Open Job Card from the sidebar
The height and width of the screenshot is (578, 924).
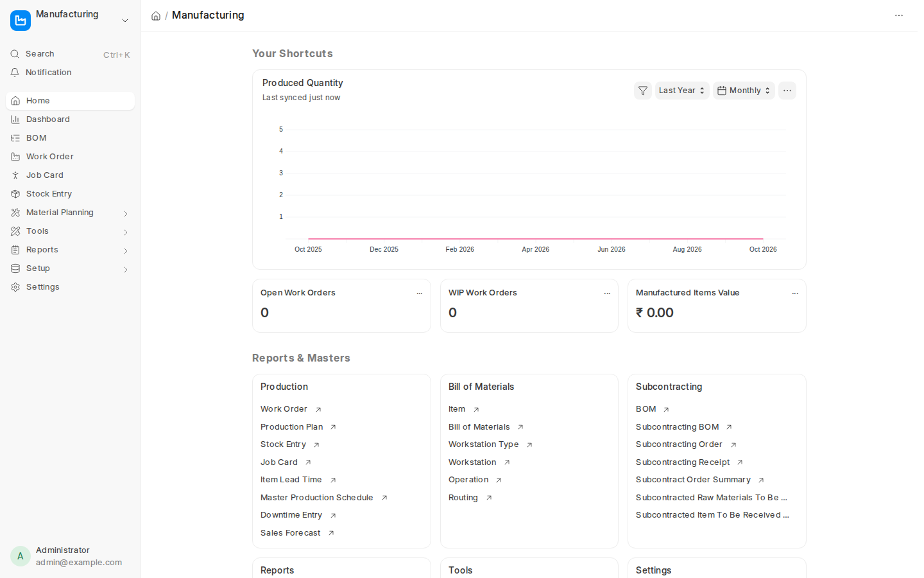[70, 175]
